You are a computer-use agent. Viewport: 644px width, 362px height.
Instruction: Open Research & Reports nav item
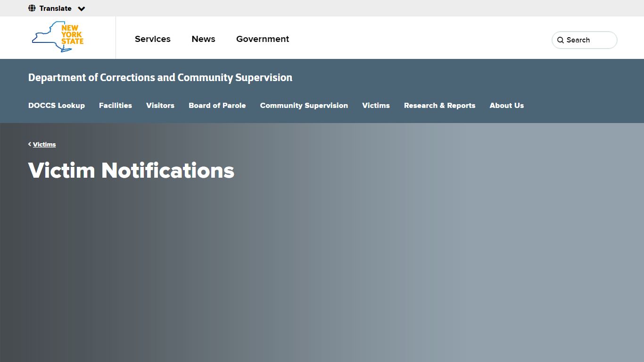pyautogui.click(x=439, y=106)
